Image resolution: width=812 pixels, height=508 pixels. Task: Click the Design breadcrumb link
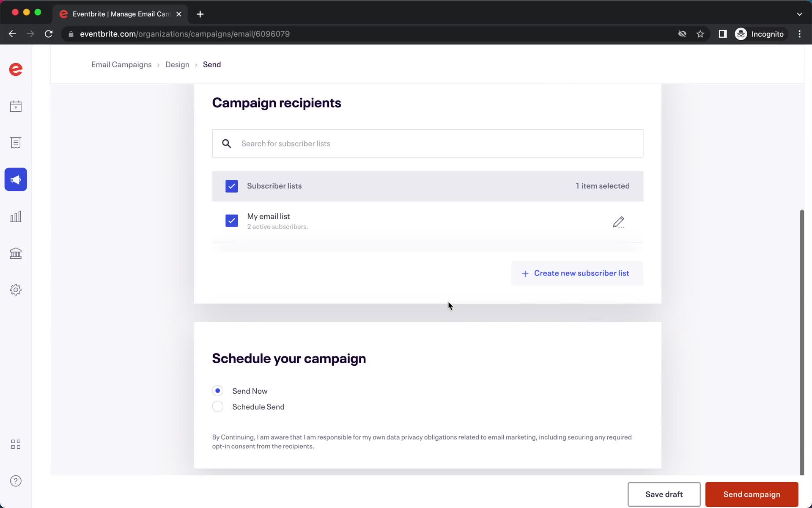click(x=177, y=64)
